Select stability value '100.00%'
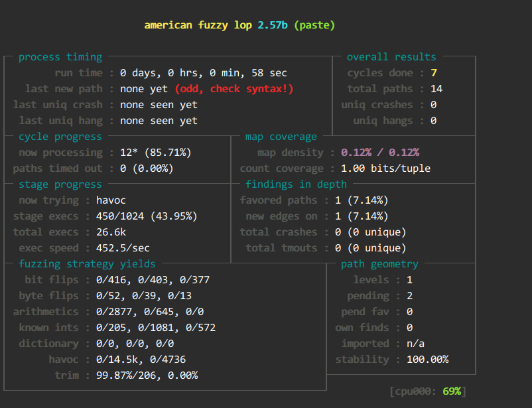This screenshot has width=532, height=408. [427, 360]
